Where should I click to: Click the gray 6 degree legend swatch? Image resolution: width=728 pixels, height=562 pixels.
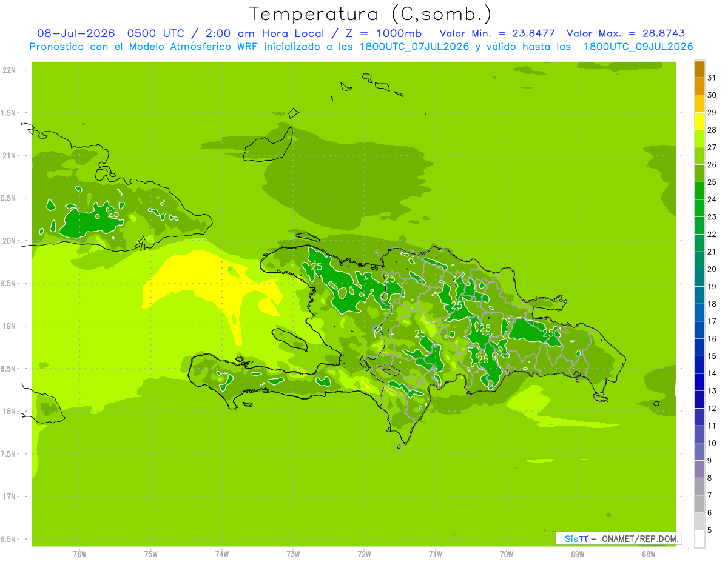coord(699,504)
